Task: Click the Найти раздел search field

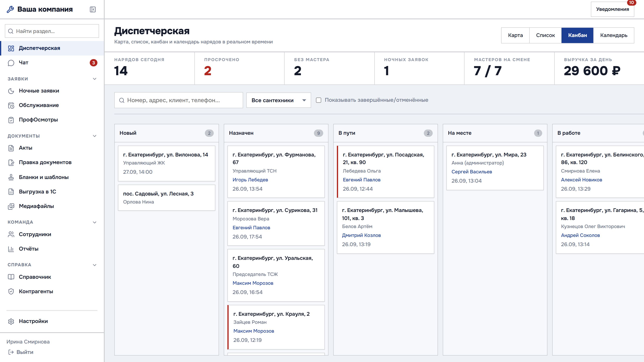Action: [x=52, y=31]
